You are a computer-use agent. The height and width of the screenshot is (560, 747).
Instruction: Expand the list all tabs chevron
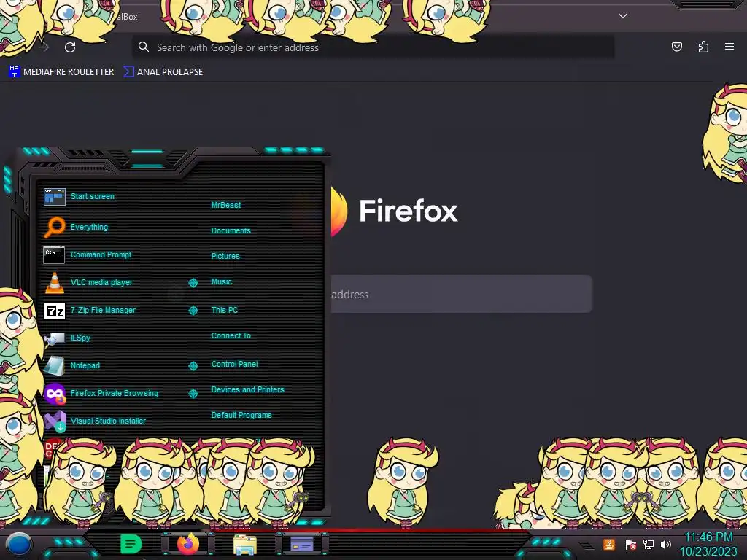(623, 16)
